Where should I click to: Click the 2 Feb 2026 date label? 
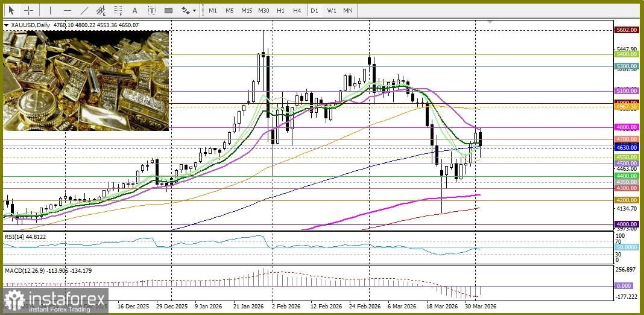tap(286, 307)
